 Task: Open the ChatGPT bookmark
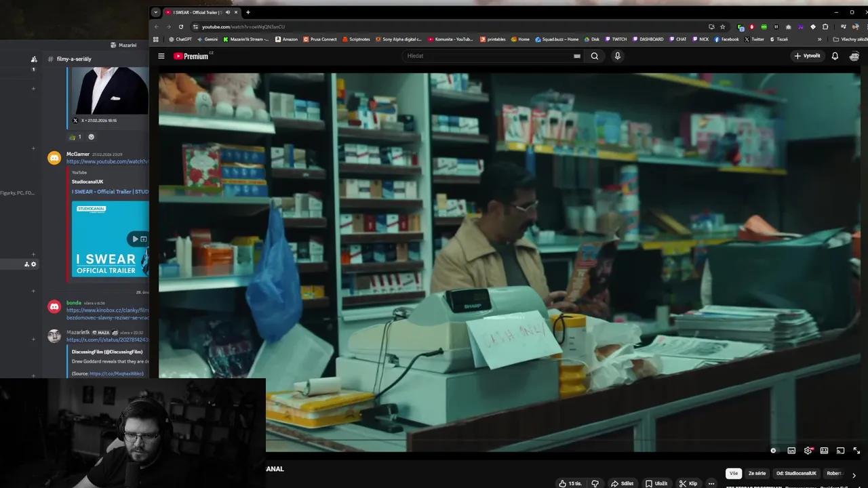point(180,39)
